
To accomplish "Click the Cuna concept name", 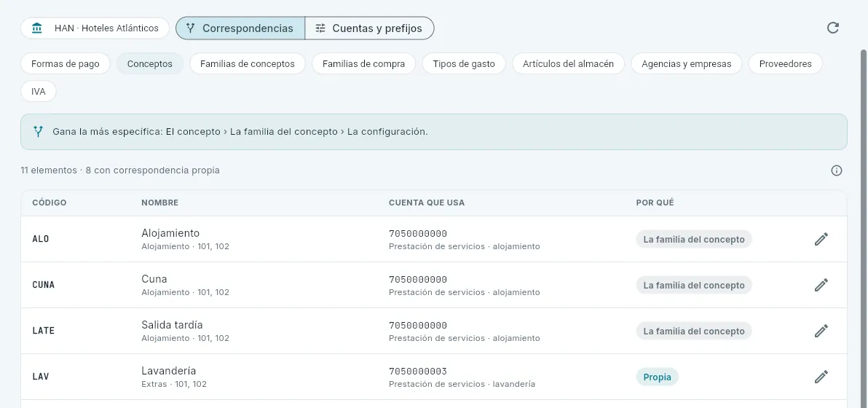I will click(154, 279).
